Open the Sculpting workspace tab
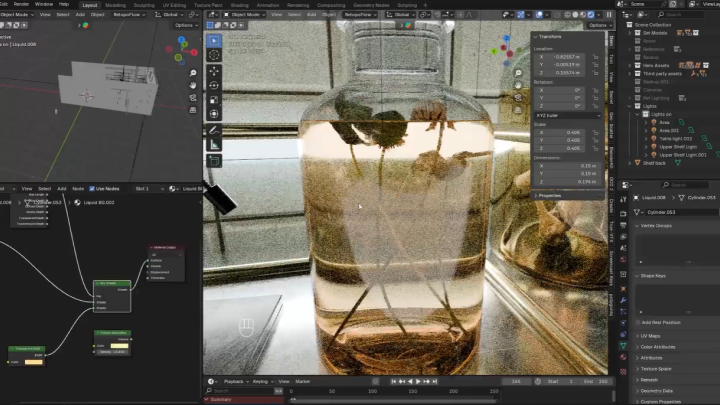720x405 pixels. [144, 5]
